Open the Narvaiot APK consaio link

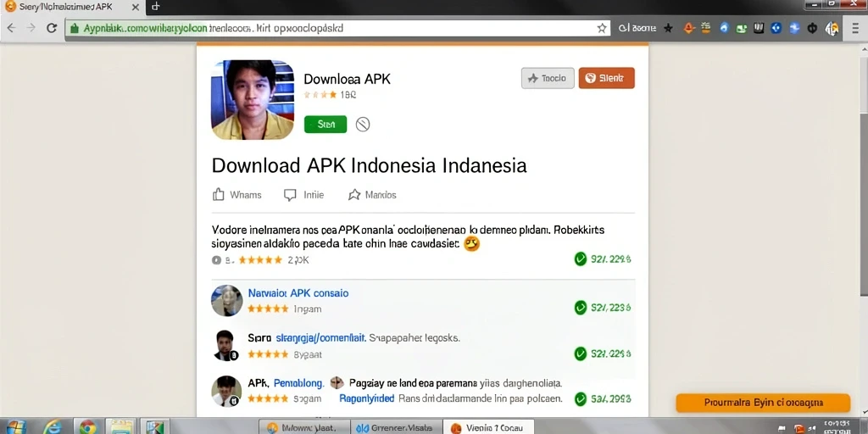pyautogui.click(x=298, y=292)
